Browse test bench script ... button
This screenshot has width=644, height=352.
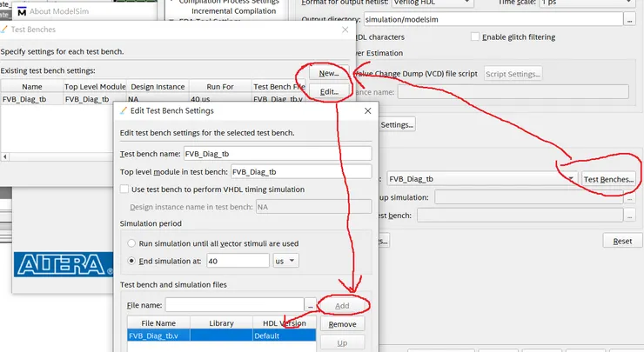pos(629,215)
